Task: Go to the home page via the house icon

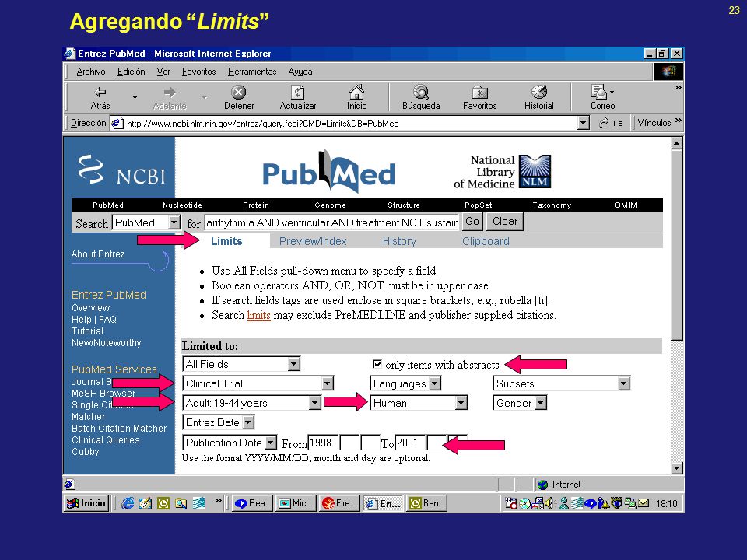Action: click(x=357, y=98)
